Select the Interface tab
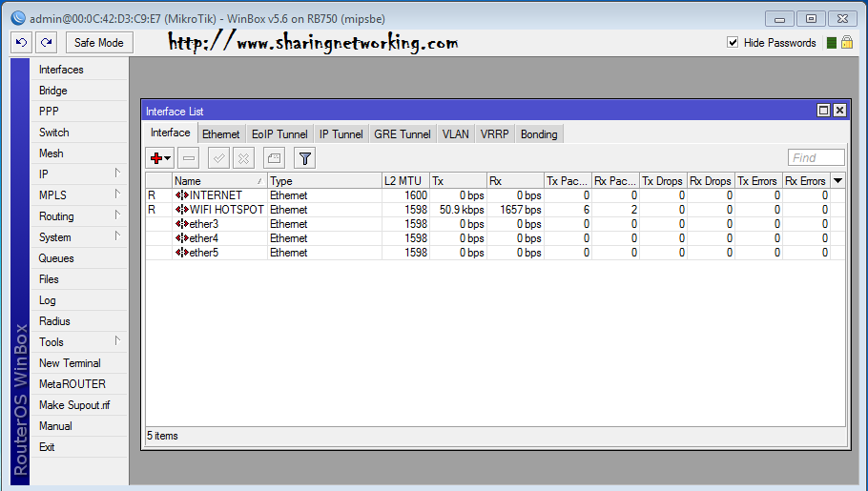Image resolution: width=868 pixels, height=491 pixels. point(171,133)
